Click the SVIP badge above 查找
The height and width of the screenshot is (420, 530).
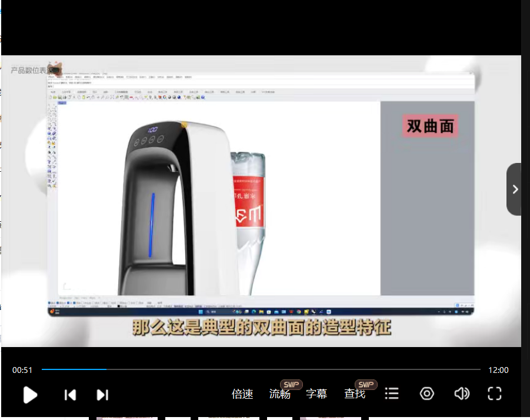[x=366, y=384]
